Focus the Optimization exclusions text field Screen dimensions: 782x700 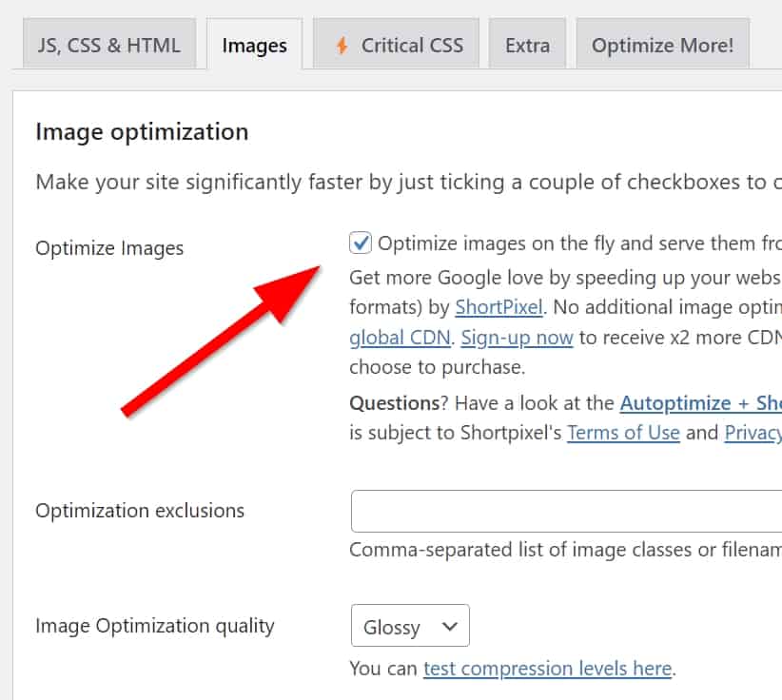566,512
